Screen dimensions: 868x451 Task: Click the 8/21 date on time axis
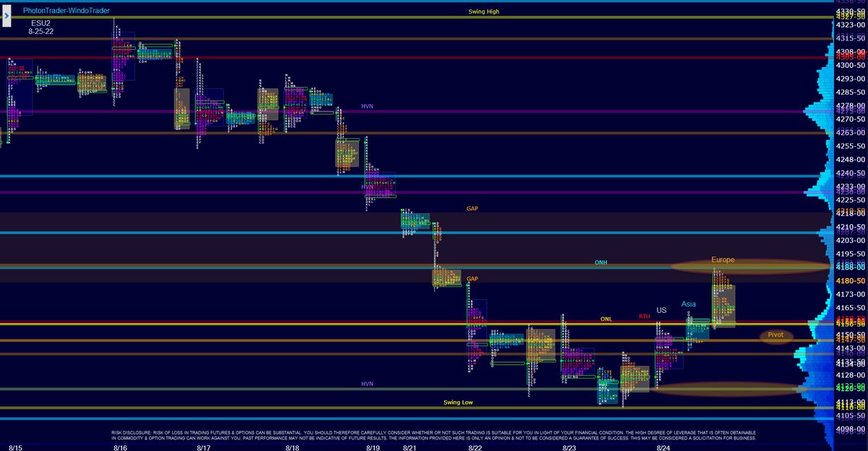pyautogui.click(x=409, y=447)
